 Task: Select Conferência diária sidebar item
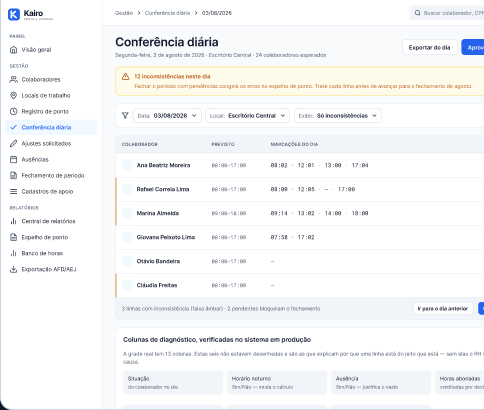coord(51,127)
